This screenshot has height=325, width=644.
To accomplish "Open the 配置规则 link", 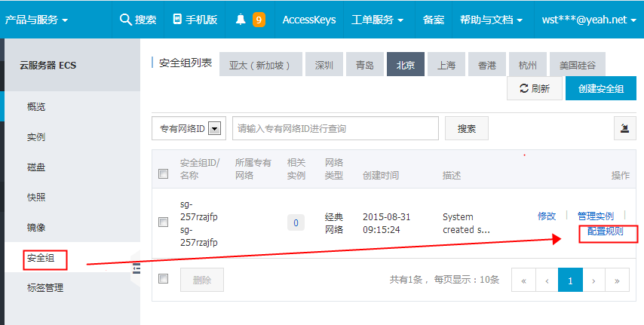I will 605,231.
